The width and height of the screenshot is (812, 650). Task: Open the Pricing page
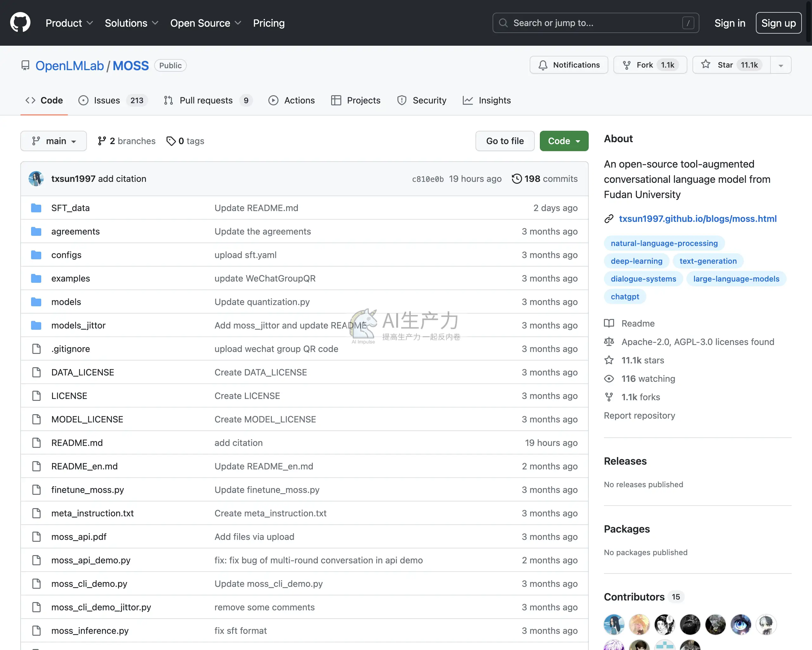click(x=269, y=23)
